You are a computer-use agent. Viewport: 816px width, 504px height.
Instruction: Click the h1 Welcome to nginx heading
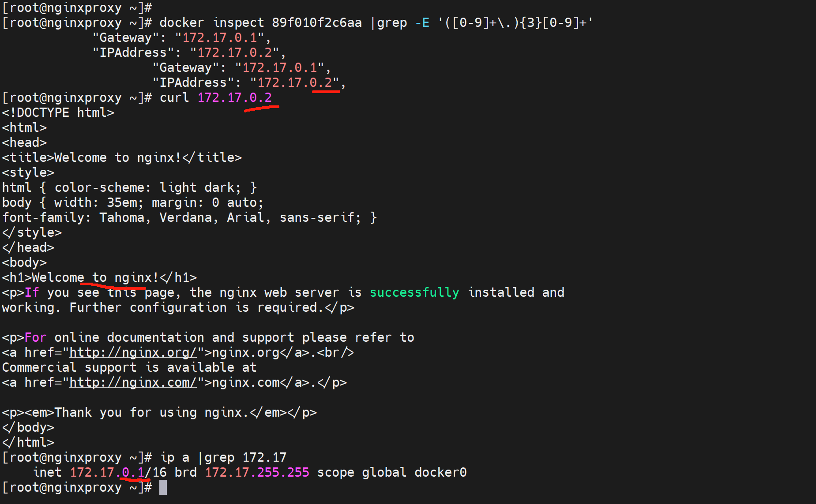pos(99,278)
